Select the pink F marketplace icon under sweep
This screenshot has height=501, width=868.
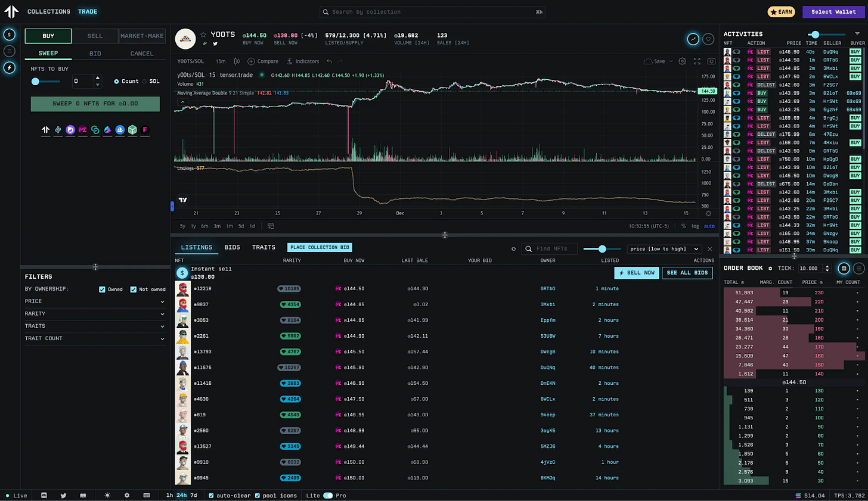[x=145, y=130]
